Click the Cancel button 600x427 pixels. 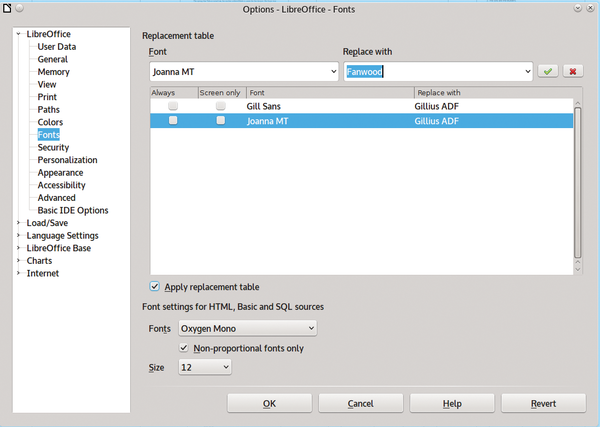click(360, 404)
